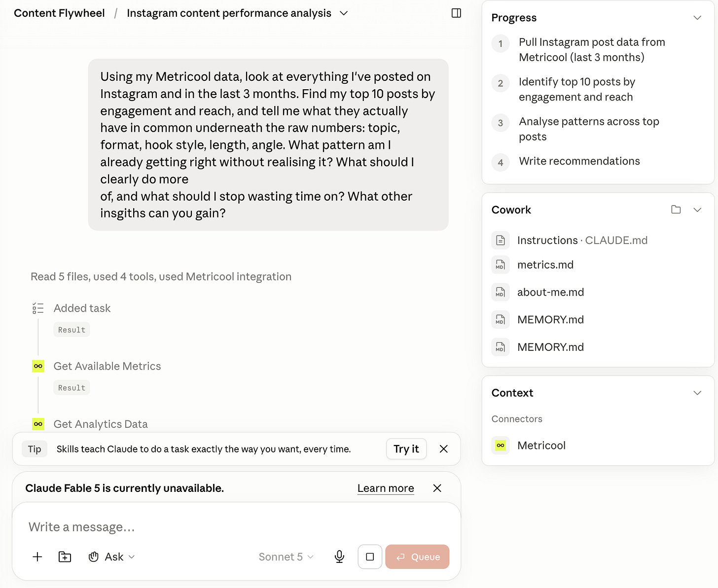Click the Added task checklist icon
Image resolution: width=718 pixels, height=588 pixels.
coord(38,309)
